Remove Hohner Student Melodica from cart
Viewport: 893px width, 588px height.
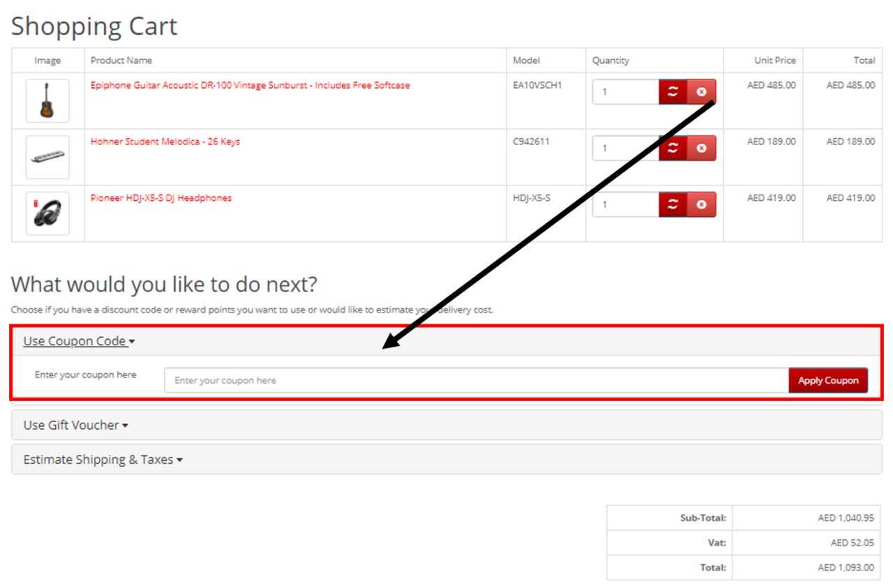click(x=702, y=148)
